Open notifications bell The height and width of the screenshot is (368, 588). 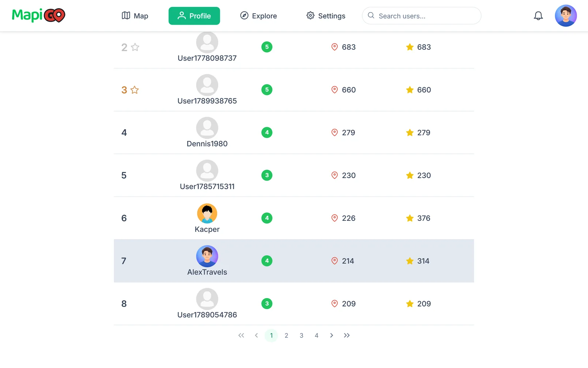pos(538,16)
